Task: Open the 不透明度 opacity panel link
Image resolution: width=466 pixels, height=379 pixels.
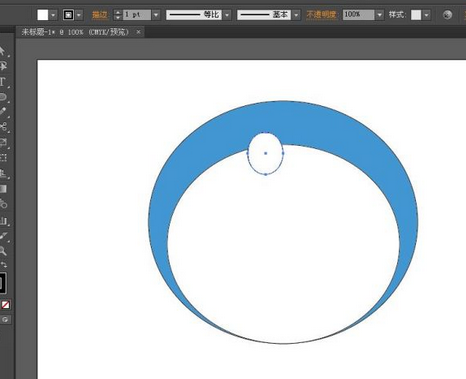Action: pyautogui.click(x=321, y=15)
